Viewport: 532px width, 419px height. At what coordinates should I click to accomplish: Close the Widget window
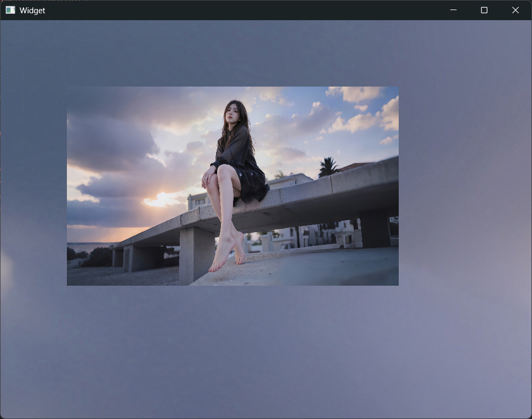[516, 10]
